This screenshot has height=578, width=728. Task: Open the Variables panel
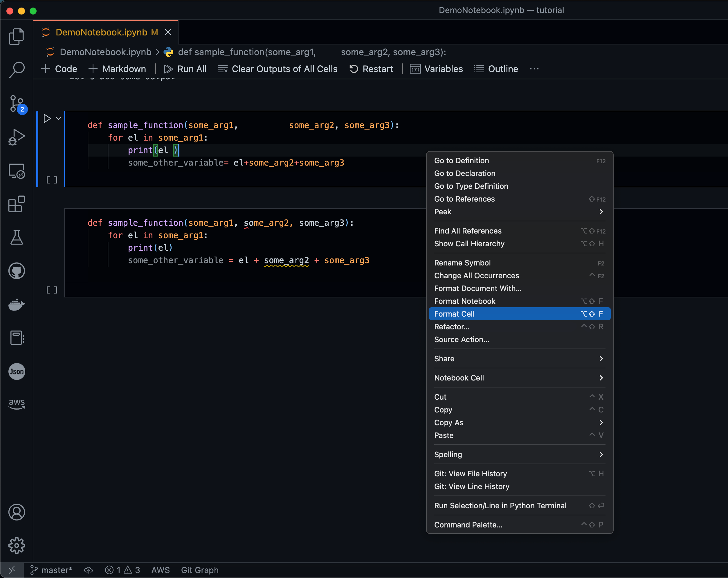point(436,69)
